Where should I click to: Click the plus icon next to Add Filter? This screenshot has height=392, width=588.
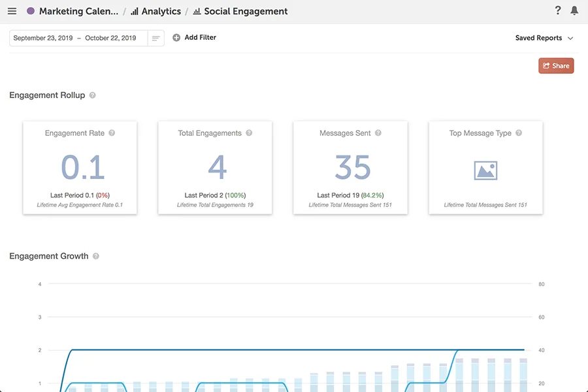(176, 37)
